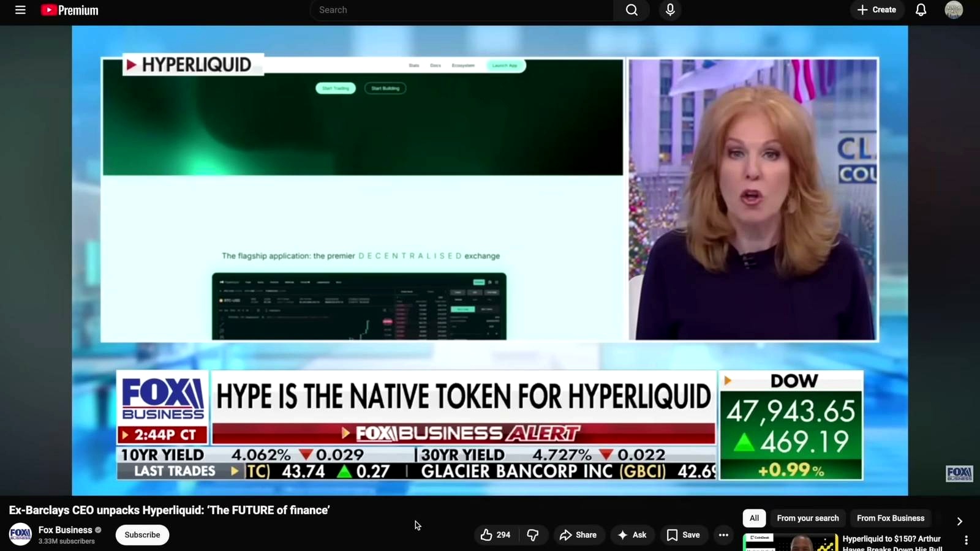Image resolution: width=980 pixels, height=551 pixels.
Task: Go to YouTube Premium home logo
Action: pos(69,10)
